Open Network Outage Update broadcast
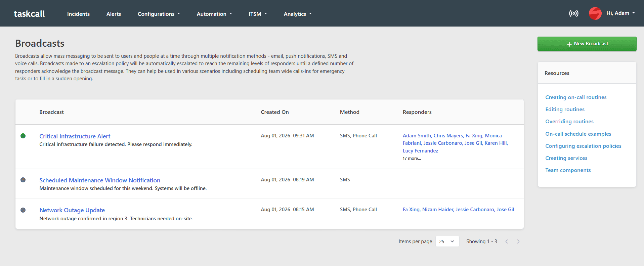Viewport: 644px width, 266px height. pos(72,210)
